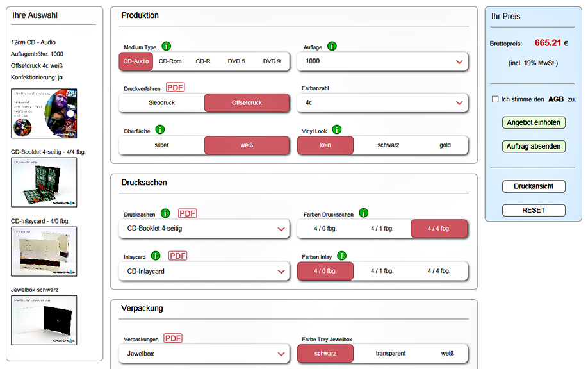Click the info icon for Farben Inlay
Image resolution: width=588 pixels, height=369 pixels.
pyautogui.click(x=341, y=256)
